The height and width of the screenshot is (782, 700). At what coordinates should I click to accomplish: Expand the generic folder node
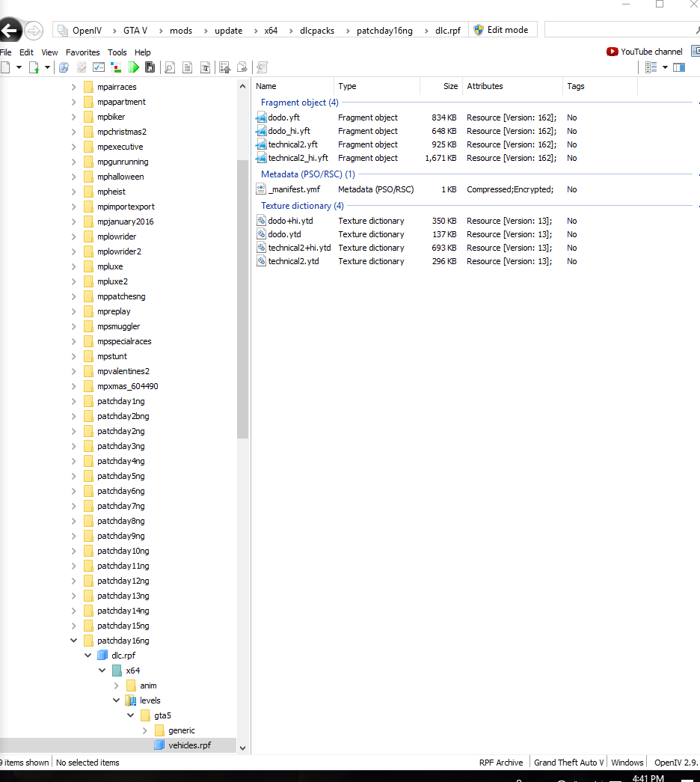point(144,730)
